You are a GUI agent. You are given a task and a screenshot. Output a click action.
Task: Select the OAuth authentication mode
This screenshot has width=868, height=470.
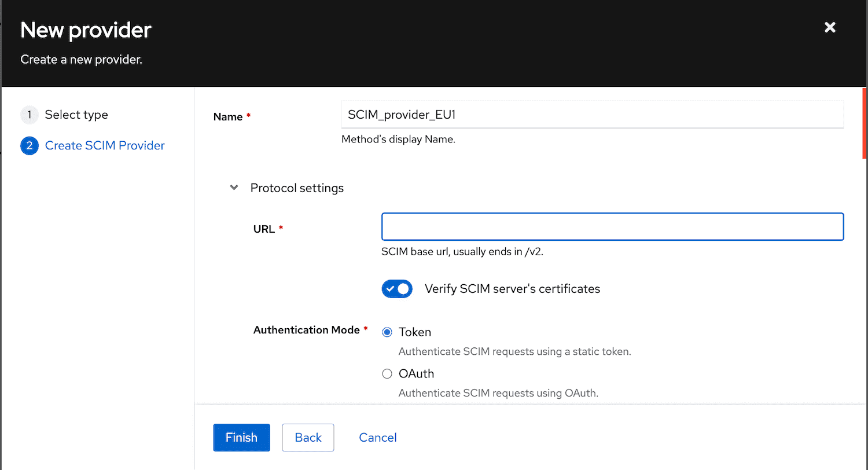coord(387,373)
